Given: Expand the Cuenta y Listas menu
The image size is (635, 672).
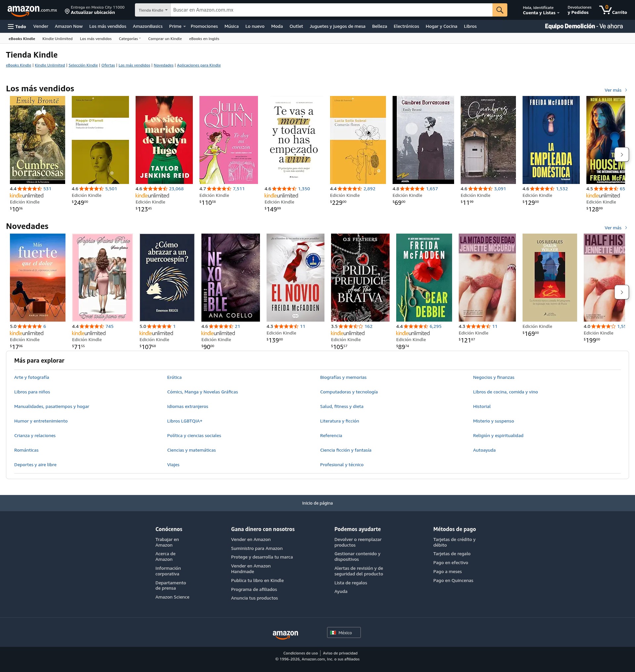Looking at the screenshot, I should click(x=541, y=10).
